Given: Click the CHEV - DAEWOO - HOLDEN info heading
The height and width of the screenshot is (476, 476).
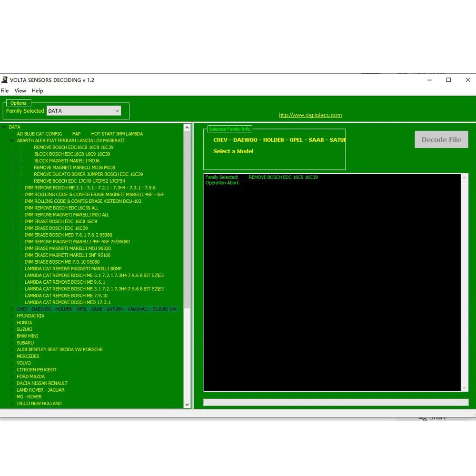Looking at the screenshot, I should click(279, 140).
